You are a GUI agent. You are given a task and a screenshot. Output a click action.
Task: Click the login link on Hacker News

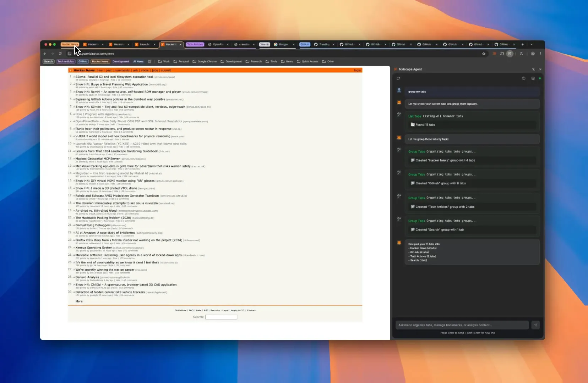tap(358, 70)
